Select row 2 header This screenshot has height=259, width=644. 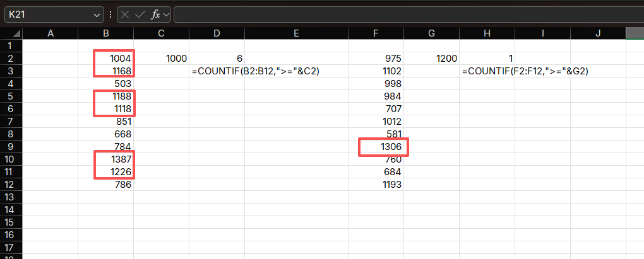coord(11,59)
